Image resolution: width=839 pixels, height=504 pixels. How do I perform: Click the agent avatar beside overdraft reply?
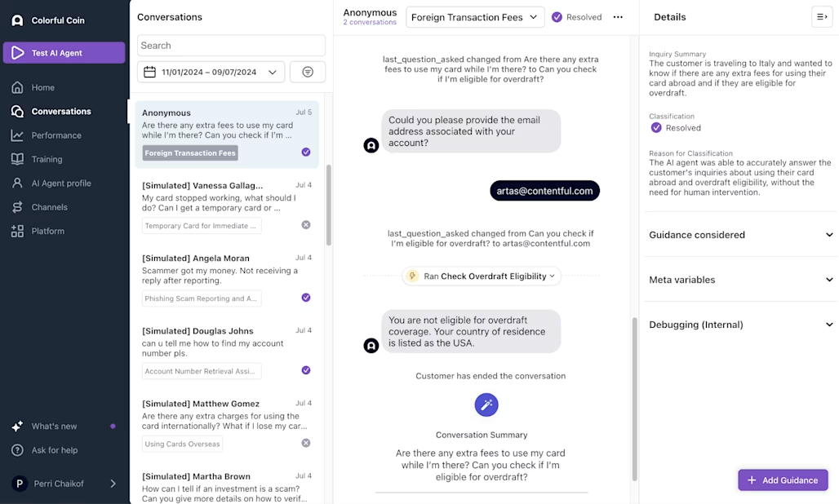pyautogui.click(x=371, y=346)
